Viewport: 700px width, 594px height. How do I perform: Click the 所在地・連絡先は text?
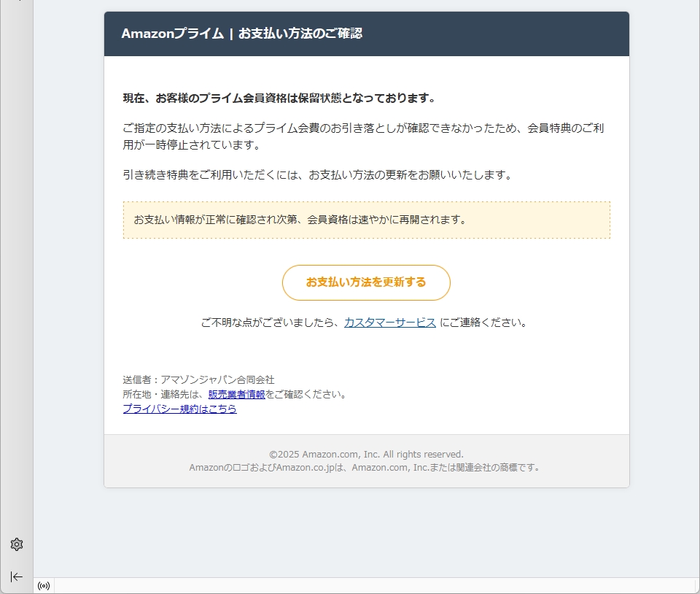165,395
